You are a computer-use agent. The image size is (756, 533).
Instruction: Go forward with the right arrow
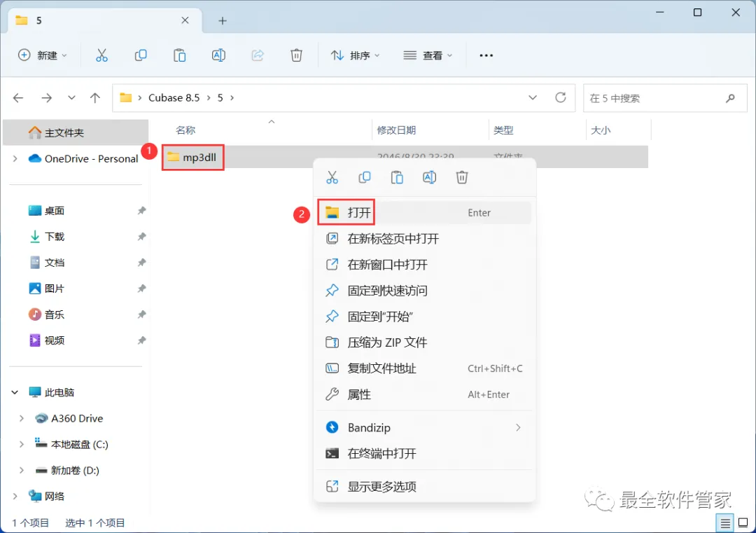pos(47,98)
